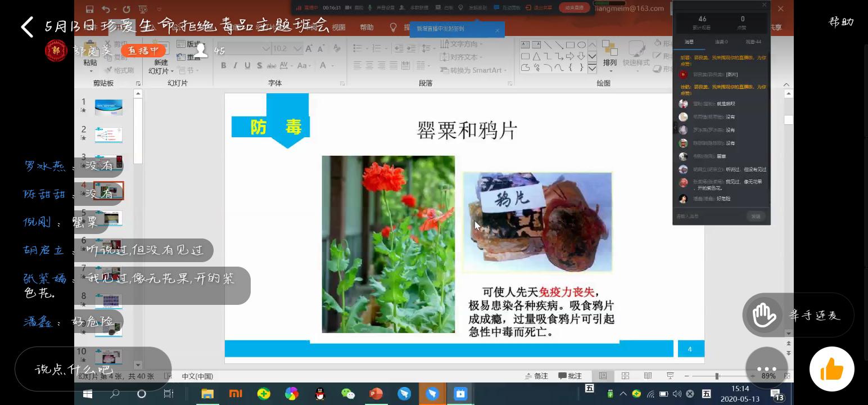Click the 结束直播 end live button
Image resolution: width=868 pixels, height=405 pixels.
574,7
